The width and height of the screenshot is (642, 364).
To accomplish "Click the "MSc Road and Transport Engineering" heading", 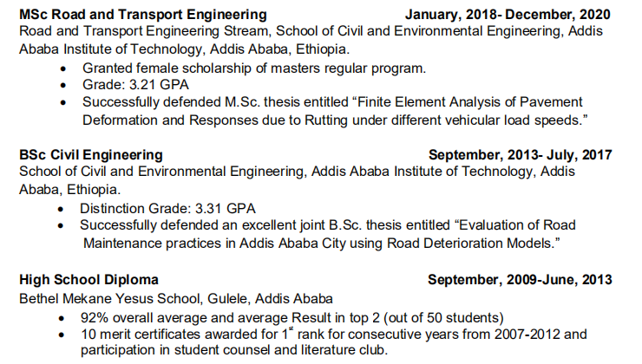I will coord(142,15).
